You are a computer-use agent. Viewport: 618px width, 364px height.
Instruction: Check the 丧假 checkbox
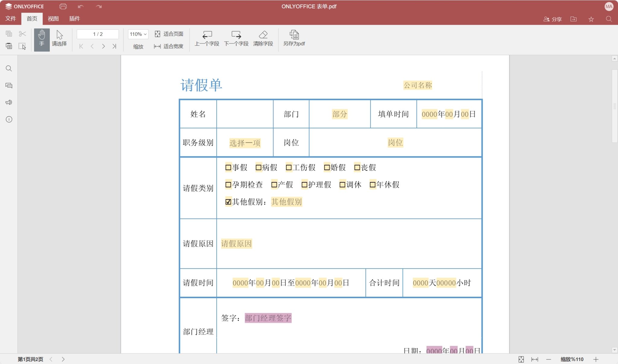click(357, 167)
